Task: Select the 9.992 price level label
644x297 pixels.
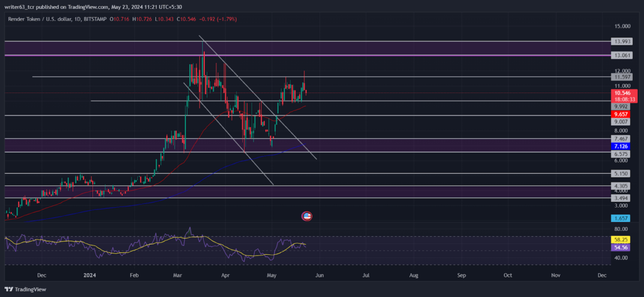Action: (619, 106)
